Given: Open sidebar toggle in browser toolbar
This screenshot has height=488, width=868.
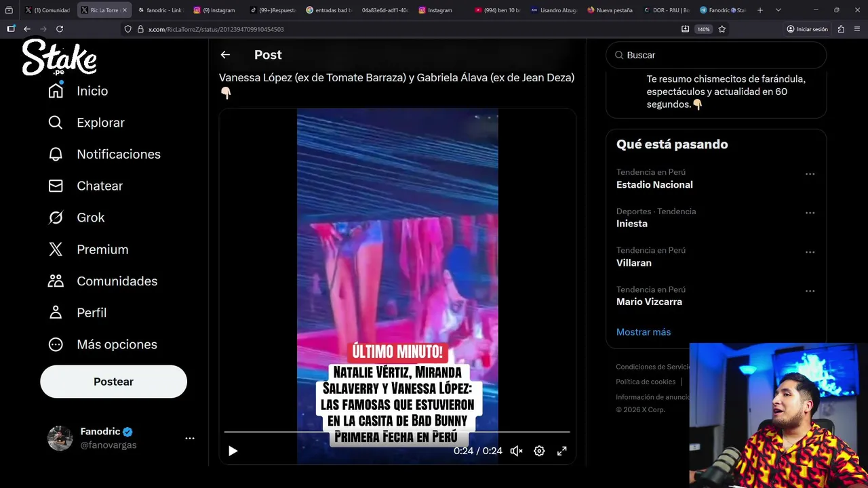Looking at the screenshot, I should pos(11,29).
